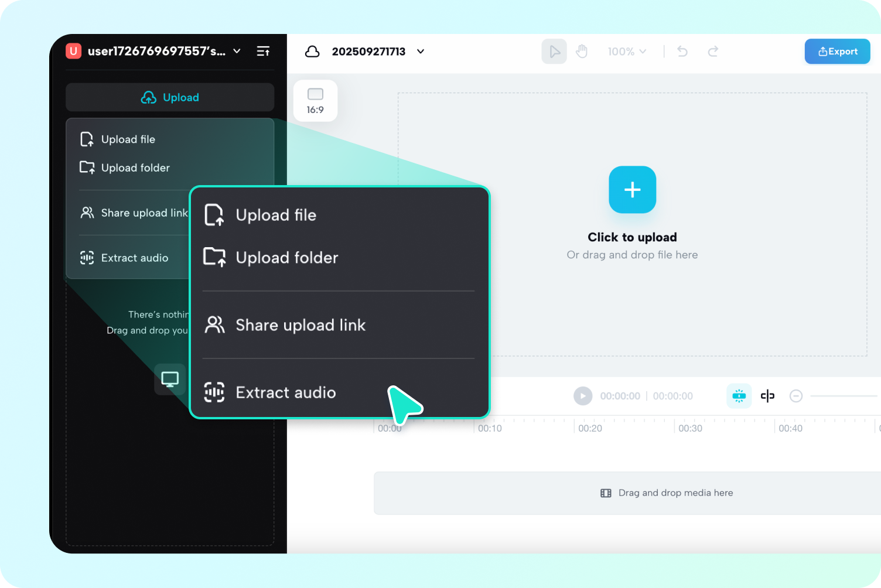Click the "Click to upload" text

pyautogui.click(x=633, y=237)
